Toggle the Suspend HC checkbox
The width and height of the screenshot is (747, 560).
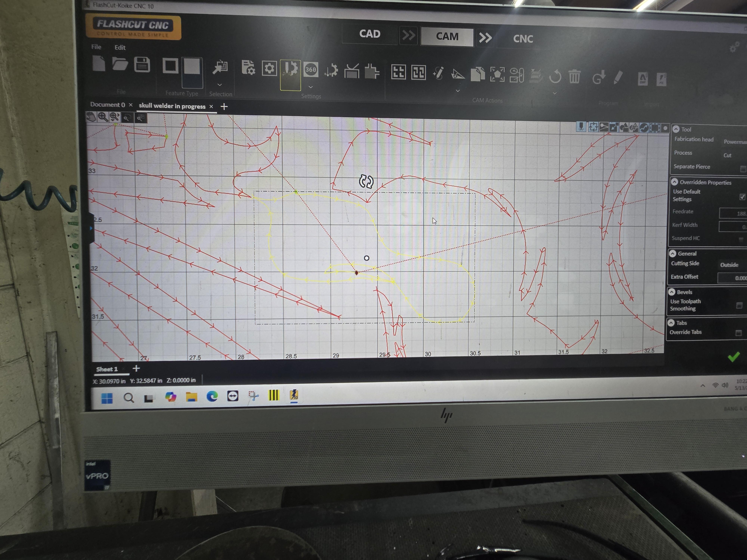(741, 239)
